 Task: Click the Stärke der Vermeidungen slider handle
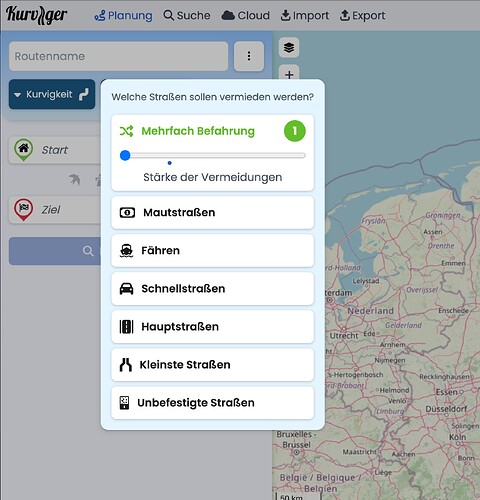click(125, 155)
